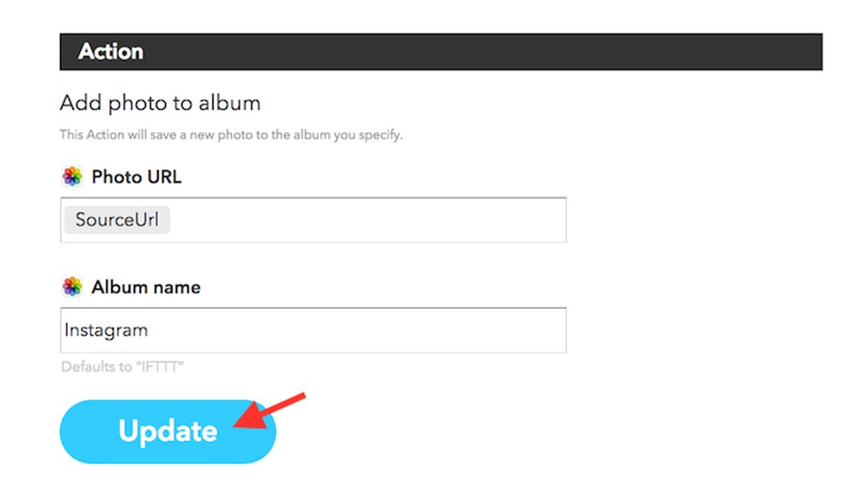Click the Photos icon beside Album name

72,287
